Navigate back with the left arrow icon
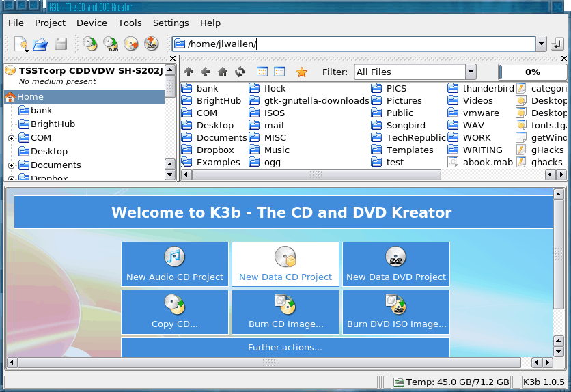The height and width of the screenshot is (392, 571). [206, 72]
